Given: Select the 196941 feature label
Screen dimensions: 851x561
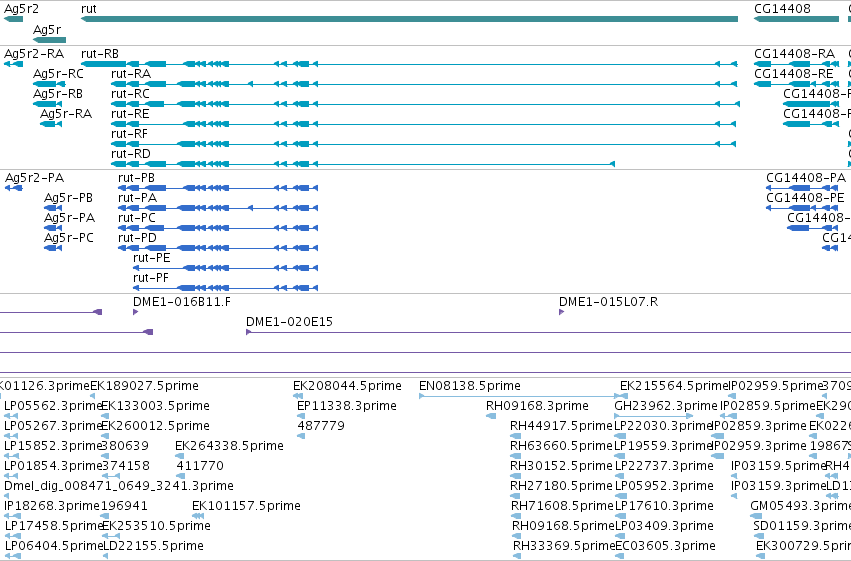Looking at the screenshot, I should [x=124, y=506].
